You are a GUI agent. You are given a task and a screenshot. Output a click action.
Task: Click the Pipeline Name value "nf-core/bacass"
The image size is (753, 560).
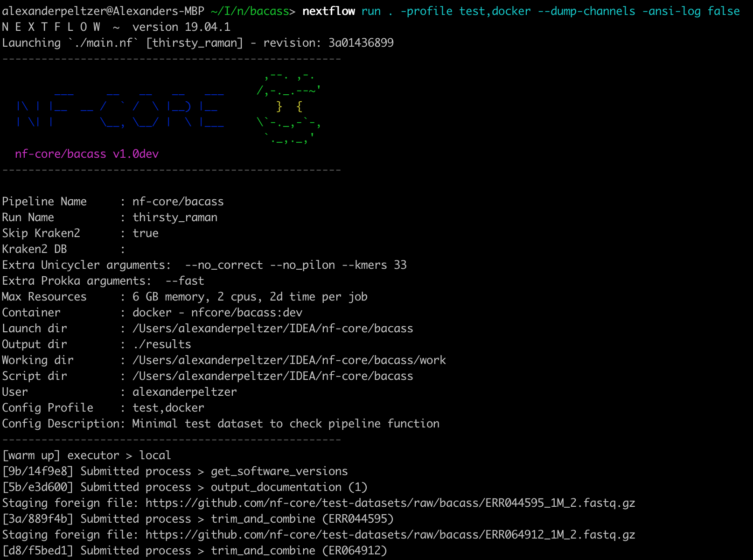coord(178,202)
